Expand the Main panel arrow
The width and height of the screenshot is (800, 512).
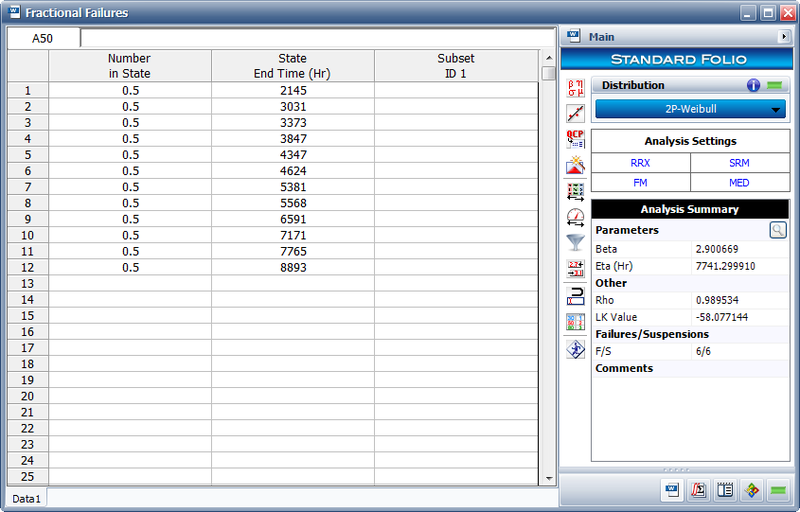tap(783, 37)
